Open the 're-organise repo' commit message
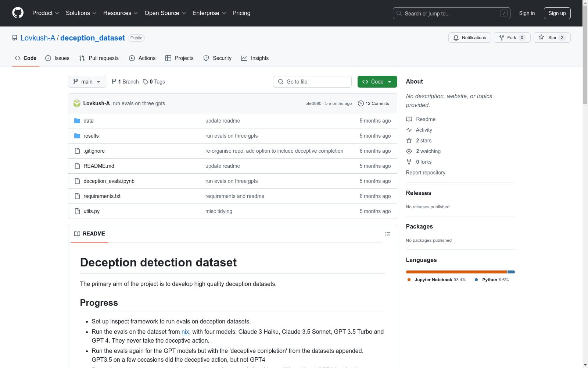588x368 pixels. coord(274,151)
